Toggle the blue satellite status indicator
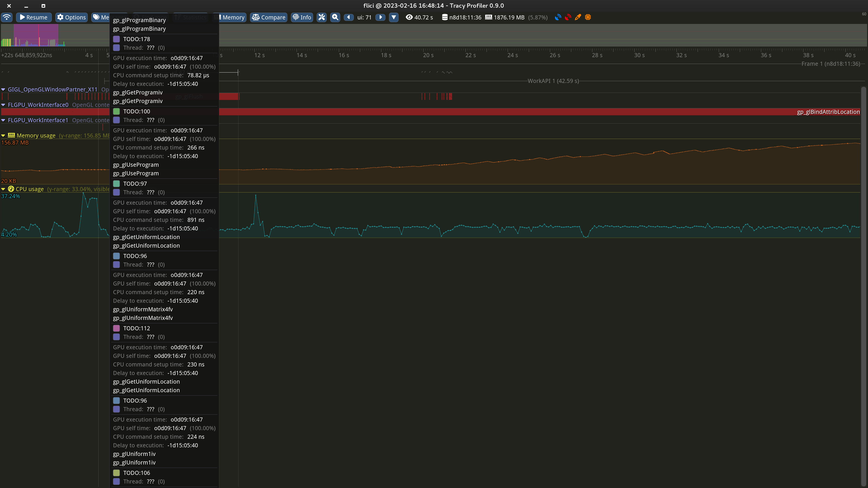868x488 pixels. (558, 17)
